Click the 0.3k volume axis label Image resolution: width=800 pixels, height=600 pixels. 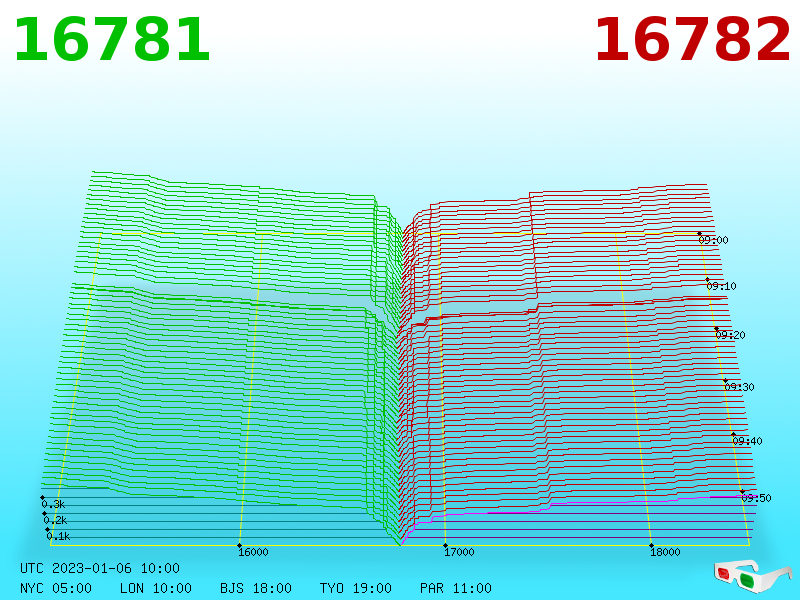pyautogui.click(x=53, y=505)
